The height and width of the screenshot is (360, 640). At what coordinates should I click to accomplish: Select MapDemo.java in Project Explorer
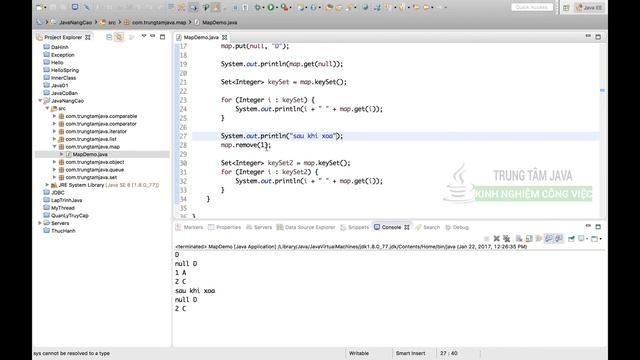click(90, 154)
